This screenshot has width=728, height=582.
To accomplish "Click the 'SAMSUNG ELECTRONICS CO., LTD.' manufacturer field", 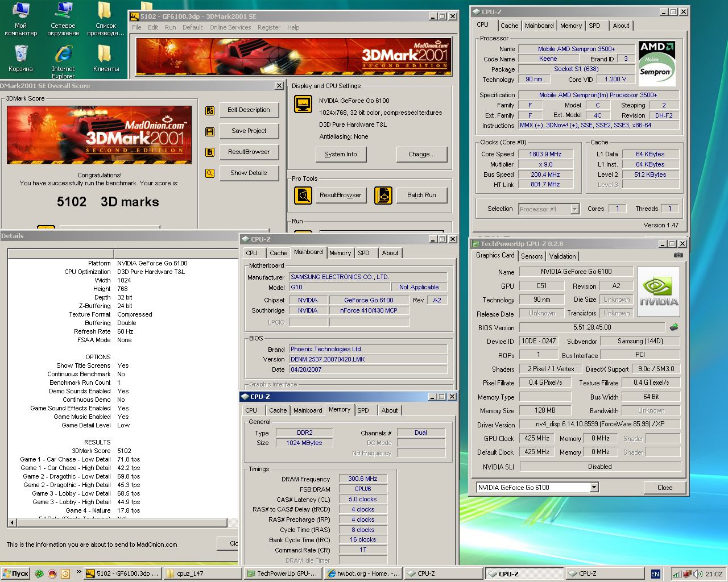I will (x=368, y=277).
